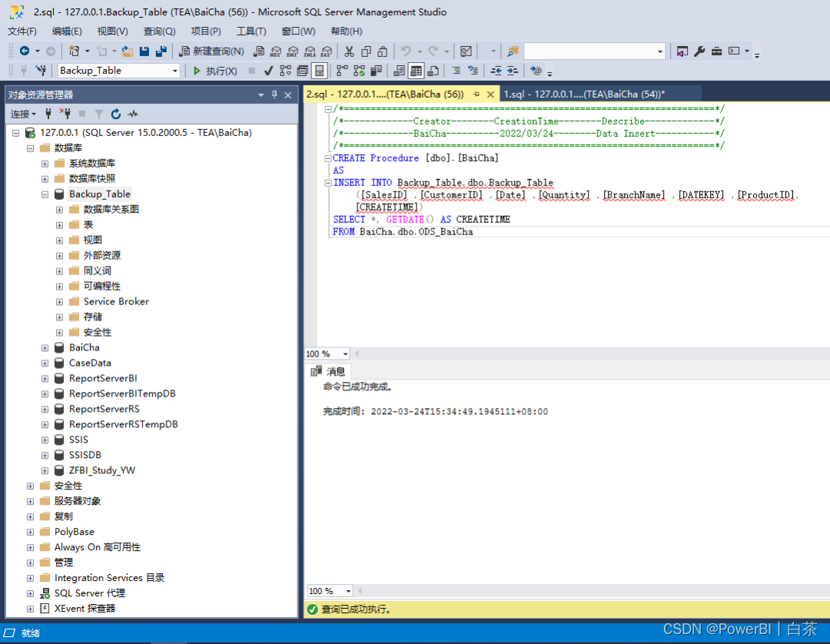Select the ZFBI_Study_YW database
This screenshot has height=644, width=830.
click(101, 470)
